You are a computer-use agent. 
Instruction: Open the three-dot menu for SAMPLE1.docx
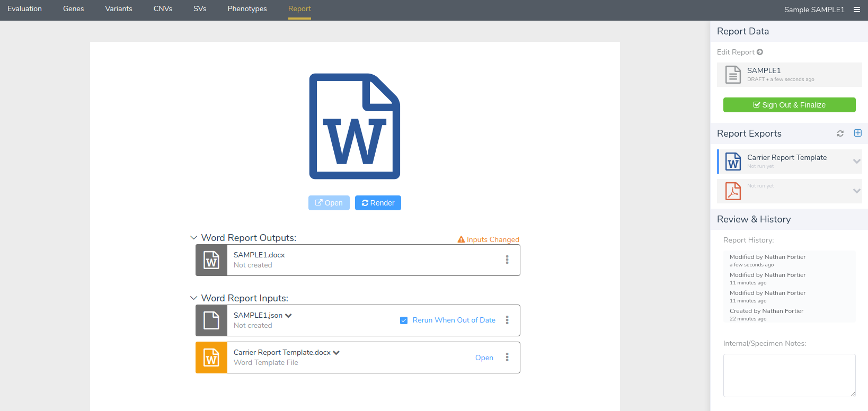tap(507, 260)
